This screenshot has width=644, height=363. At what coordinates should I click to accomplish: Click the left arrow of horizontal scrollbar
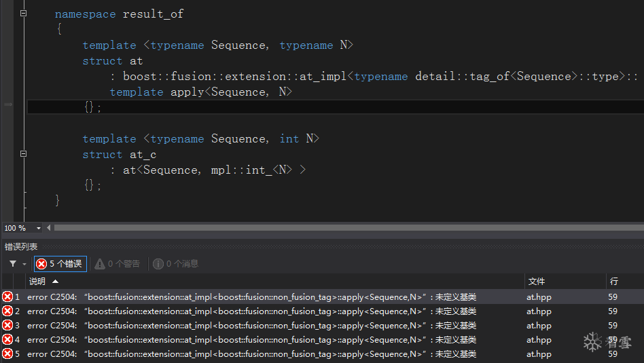(x=50, y=228)
